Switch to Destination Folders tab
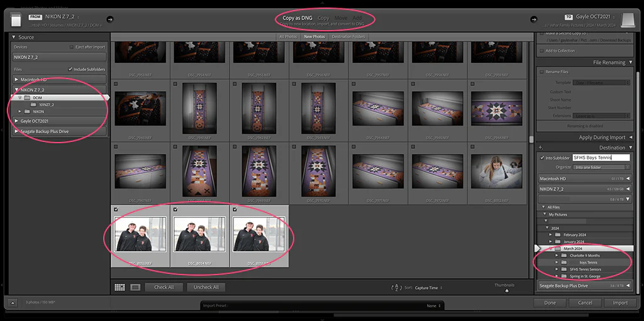 point(348,36)
